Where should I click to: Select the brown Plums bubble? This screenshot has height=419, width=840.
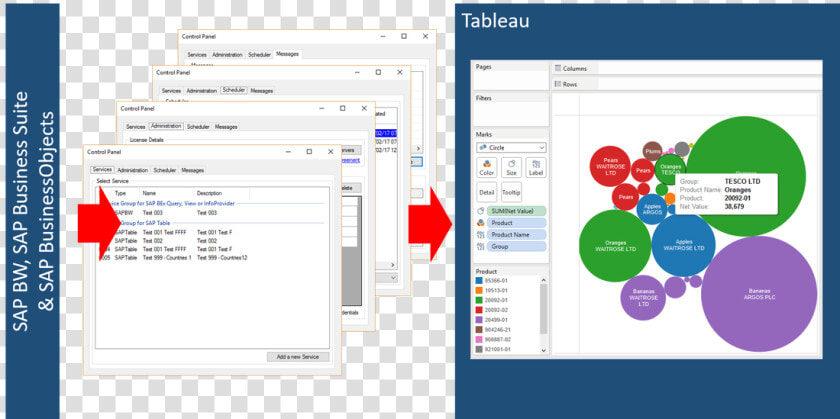click(652, 151)
